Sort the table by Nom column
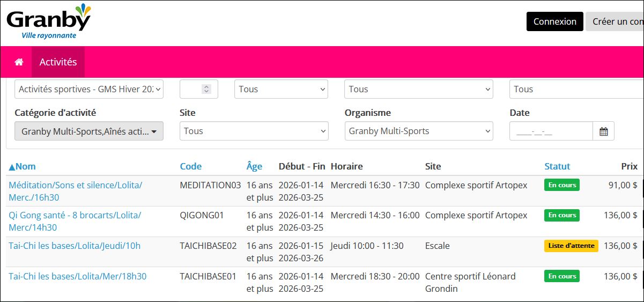 23,166
